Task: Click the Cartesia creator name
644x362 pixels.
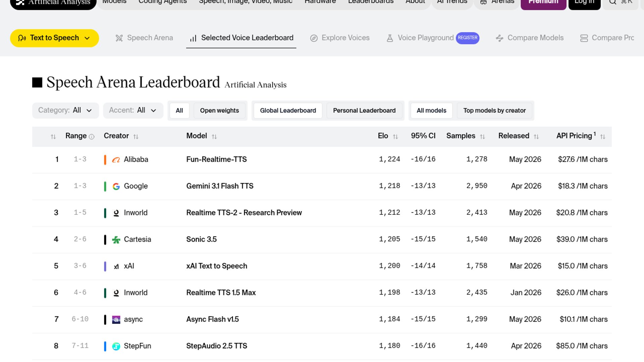Action: pyautogui.click(x=138, y=239)
